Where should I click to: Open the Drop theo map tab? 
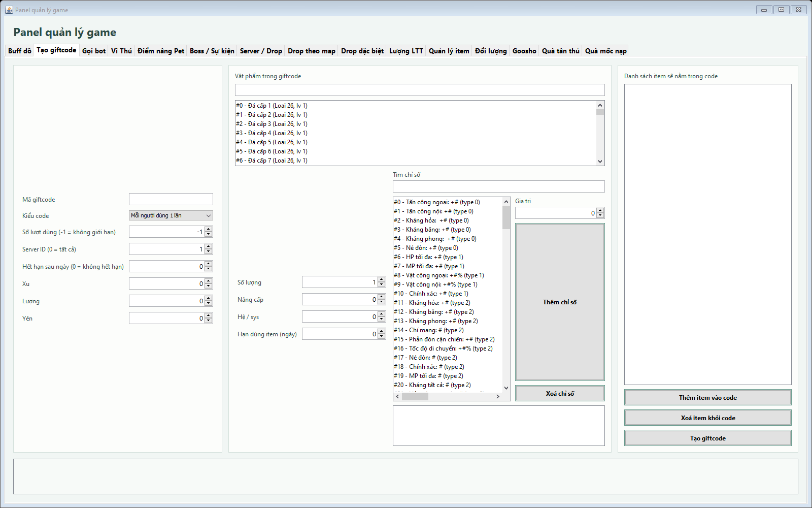click(312, 51)
